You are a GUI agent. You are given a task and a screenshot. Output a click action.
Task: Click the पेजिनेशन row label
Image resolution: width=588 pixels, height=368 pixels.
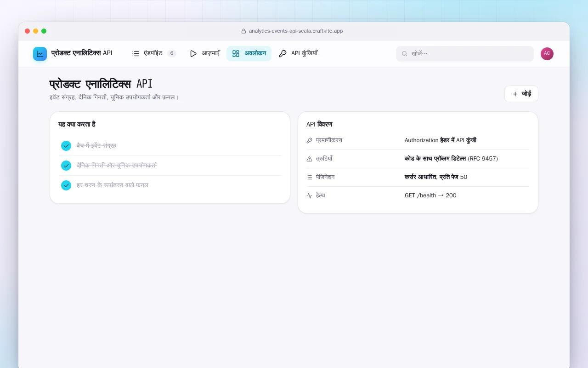pyautogui.click(x=325, y=177)
